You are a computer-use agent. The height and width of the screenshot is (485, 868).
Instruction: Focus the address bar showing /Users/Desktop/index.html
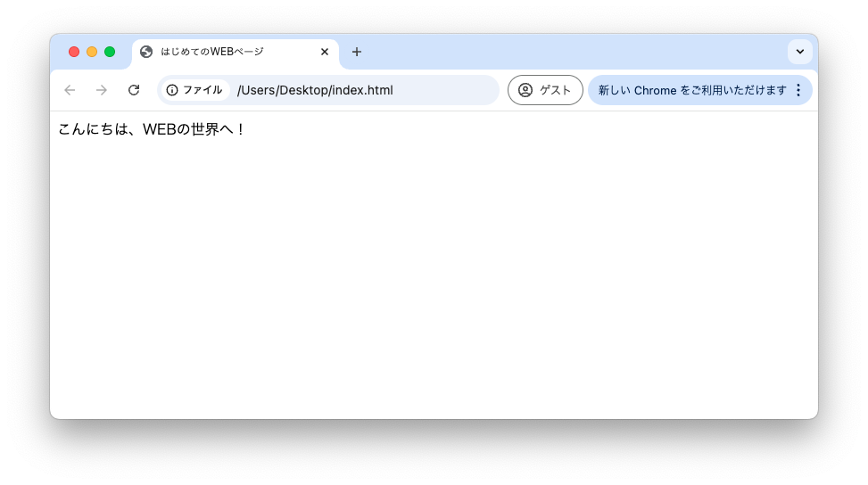(x=357, y=90)
